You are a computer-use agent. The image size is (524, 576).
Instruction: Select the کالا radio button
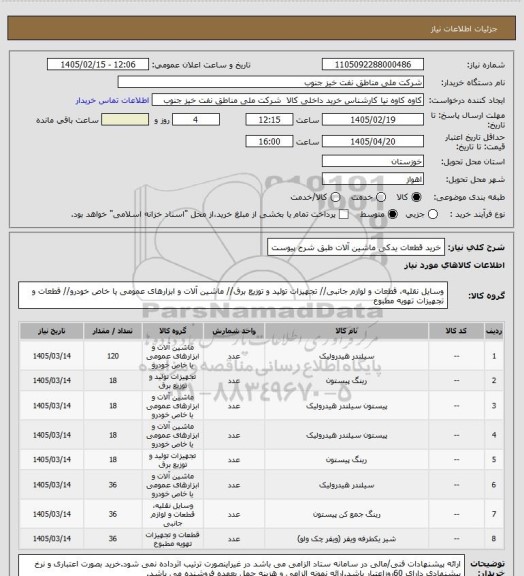pyautogui.click(x=416, y=197)
